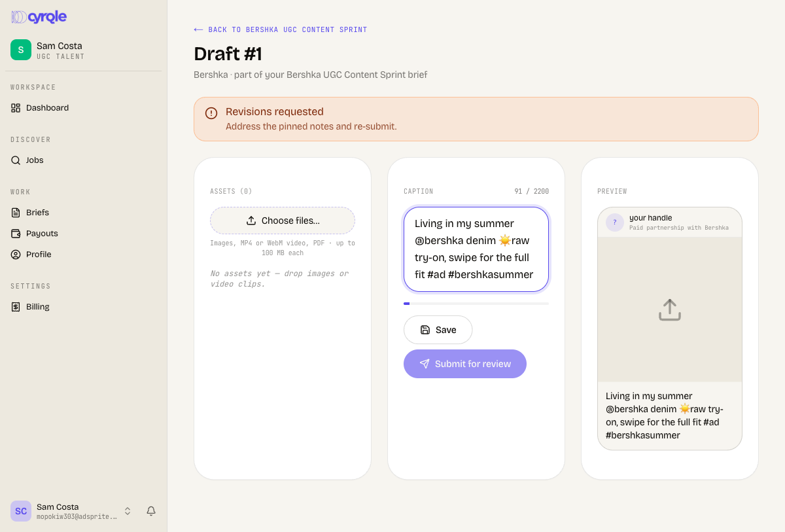
Task: Click the Cyrqle logo
Action: pos(39,17)
